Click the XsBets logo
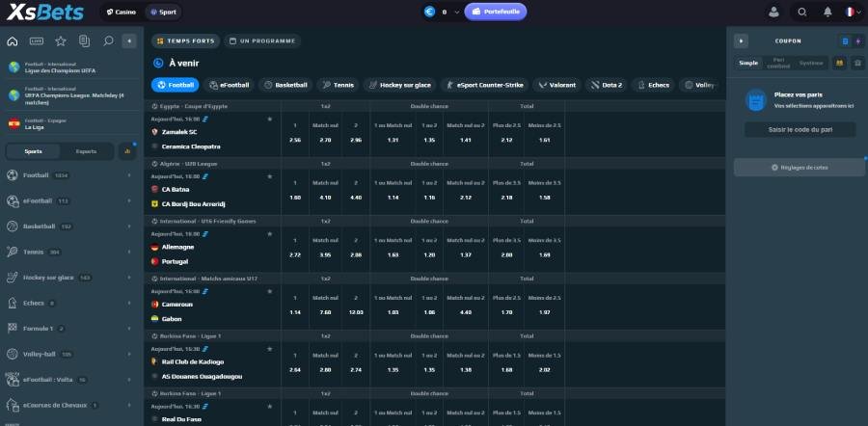This screenshot has height=426, width=868. 45,13
